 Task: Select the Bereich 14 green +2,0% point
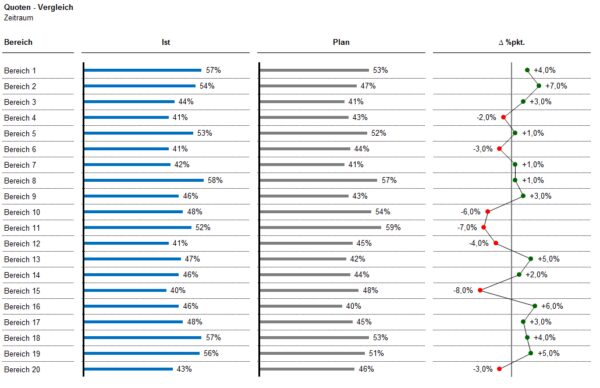[519, 275]
